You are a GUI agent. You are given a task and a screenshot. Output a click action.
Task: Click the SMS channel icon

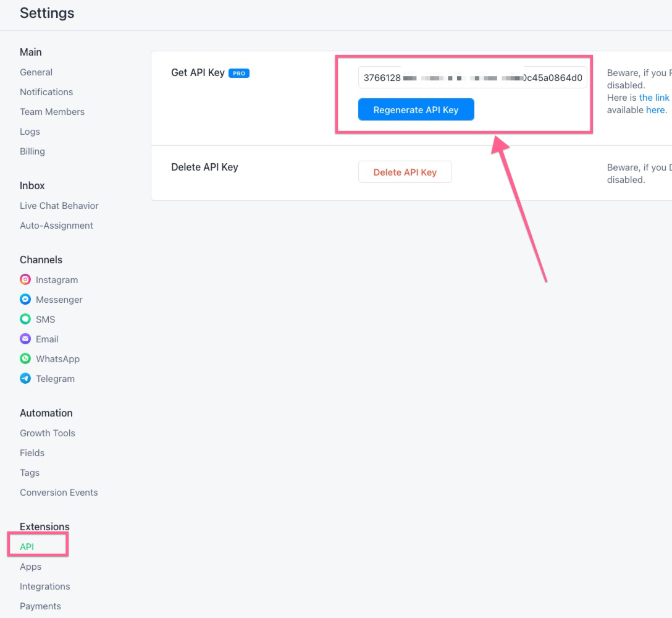[25, 319]
